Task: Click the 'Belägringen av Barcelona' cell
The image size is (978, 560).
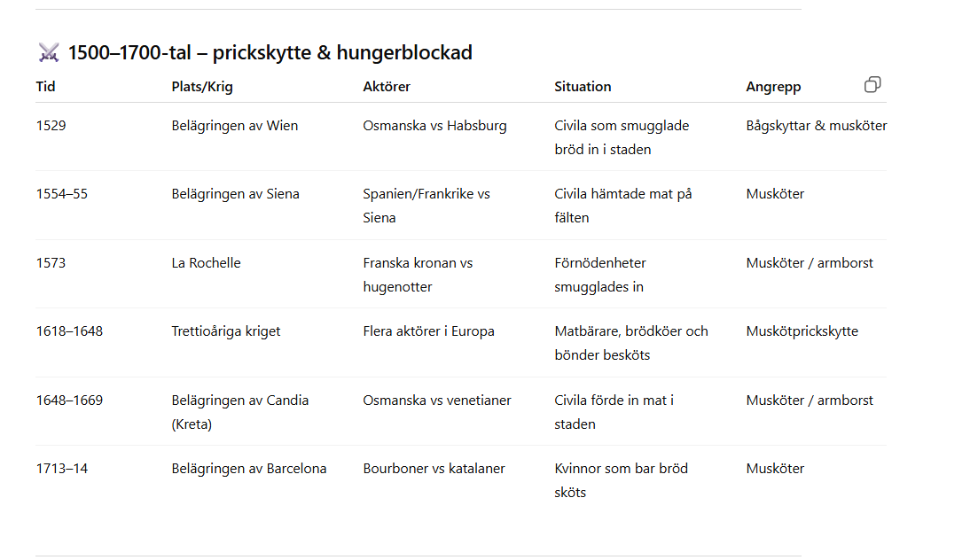Action: click(249, 469)
